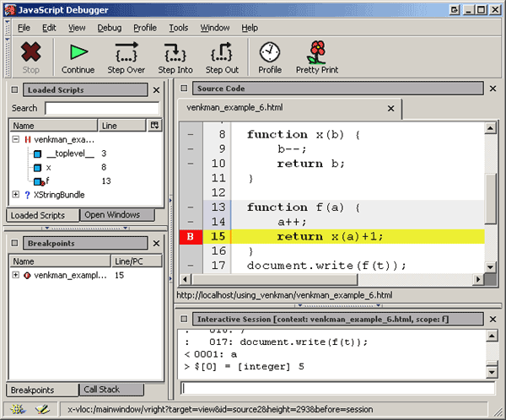Click the Stop toolbar button
Screen dimensions: 506x420
click(31, 57)
